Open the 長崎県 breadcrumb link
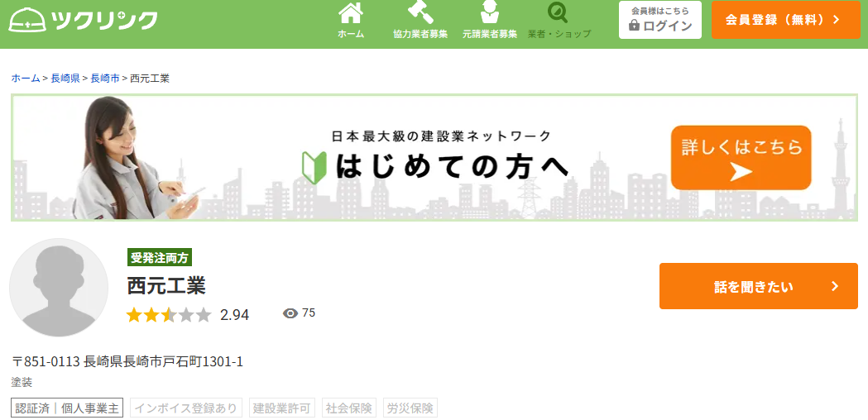Image resolution: width=868 pixels, height=420 pixels. click(65, 78)
